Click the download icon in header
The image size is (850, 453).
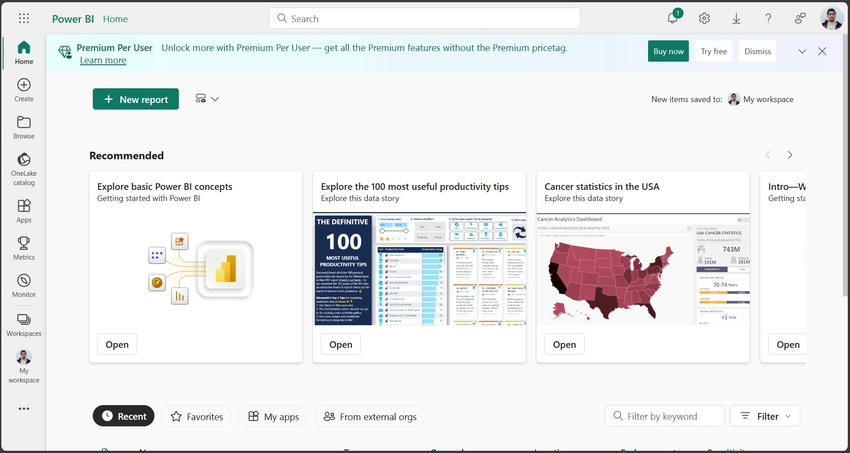(736, 18)
